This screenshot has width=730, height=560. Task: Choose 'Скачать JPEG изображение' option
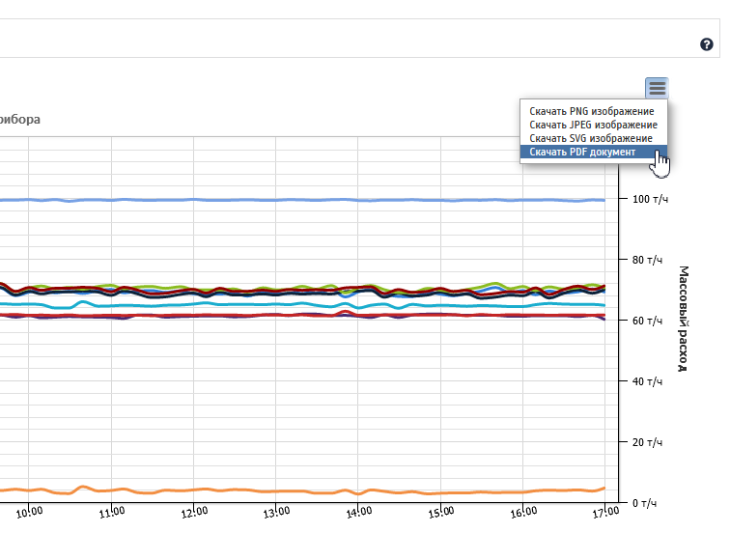click(593, 125)
